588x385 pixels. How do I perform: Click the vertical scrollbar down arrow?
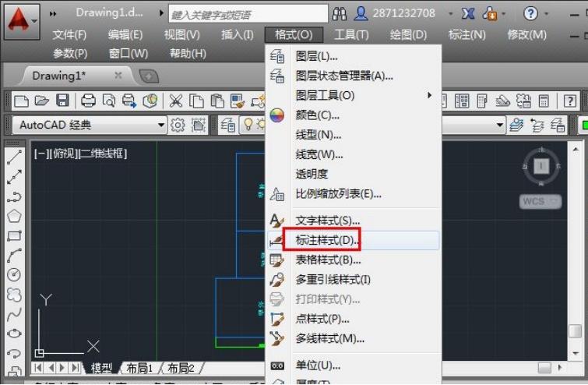click(576, 353)
